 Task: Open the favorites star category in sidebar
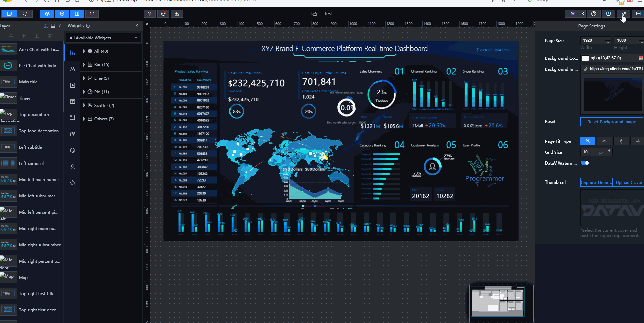[73, 183]
